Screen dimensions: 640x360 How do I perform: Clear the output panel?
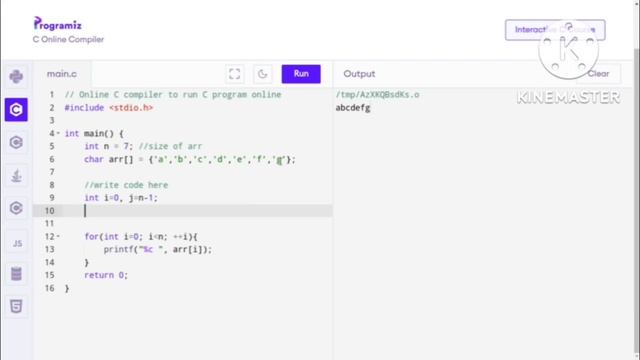click(598, 74)
